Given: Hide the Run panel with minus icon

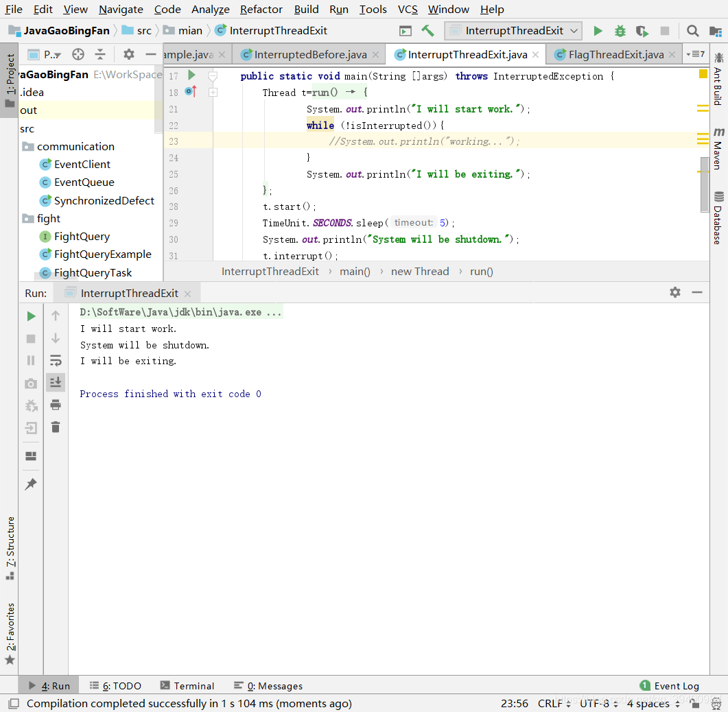Looking at the screenshot, I should (x=697, y=292).
